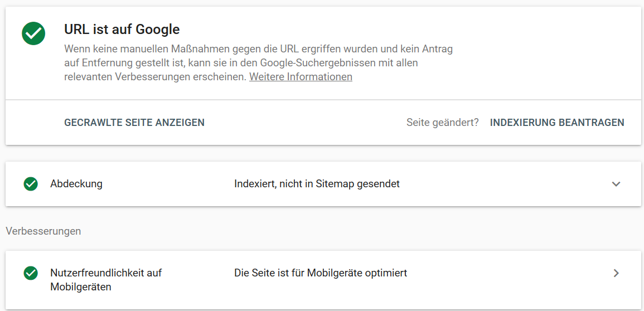Open the Weitere Informationen link
Image resolution: width=644 pixels, height=311 pixels.
pyautogui.click(x=301, y=77)
